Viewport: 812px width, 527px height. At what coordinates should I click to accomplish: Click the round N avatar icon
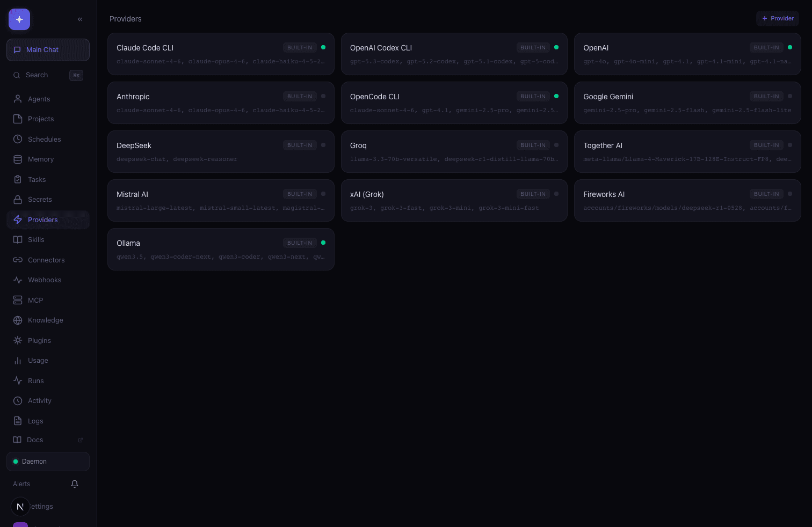pyautogui.click(x=20, y=507)
